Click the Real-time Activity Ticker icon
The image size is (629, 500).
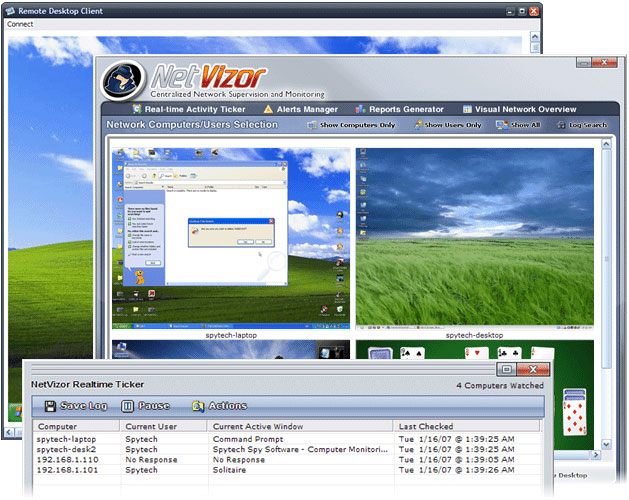[137, 109]
